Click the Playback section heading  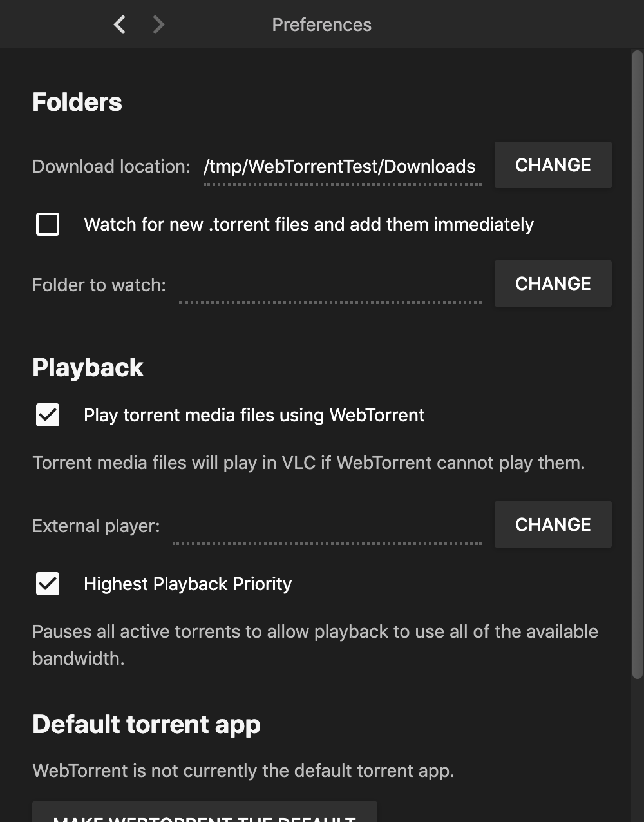(x=88, y=367)
